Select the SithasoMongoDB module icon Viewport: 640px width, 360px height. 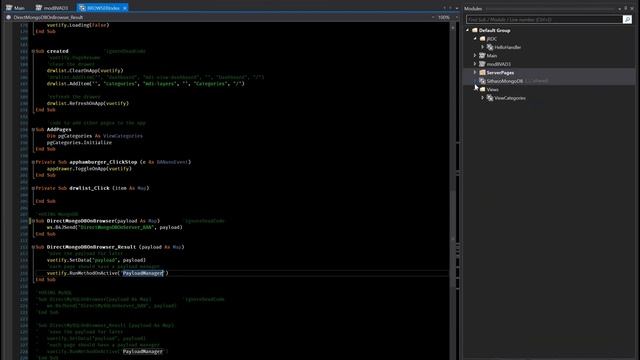(x=482, y=81)
